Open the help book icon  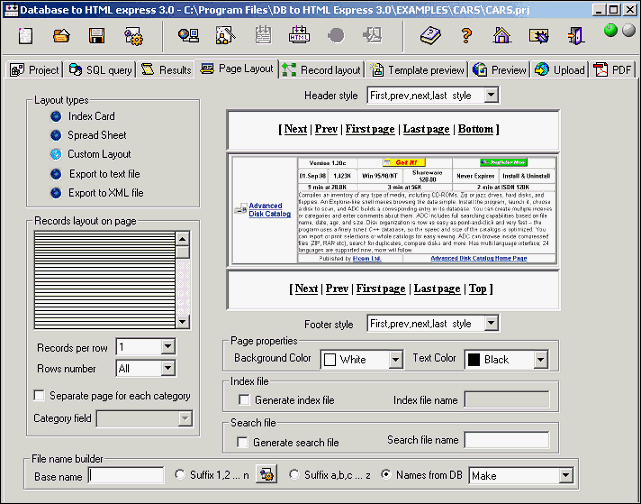click(430, 36)
